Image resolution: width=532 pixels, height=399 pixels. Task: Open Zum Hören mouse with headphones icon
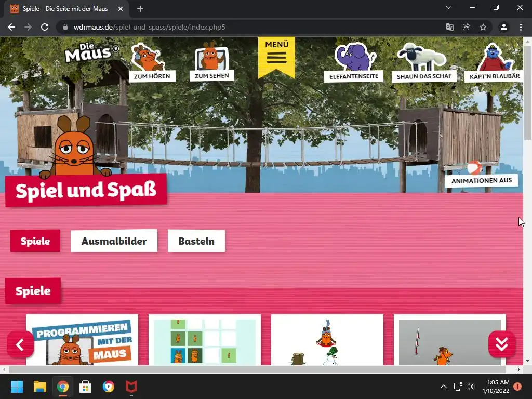152,62
